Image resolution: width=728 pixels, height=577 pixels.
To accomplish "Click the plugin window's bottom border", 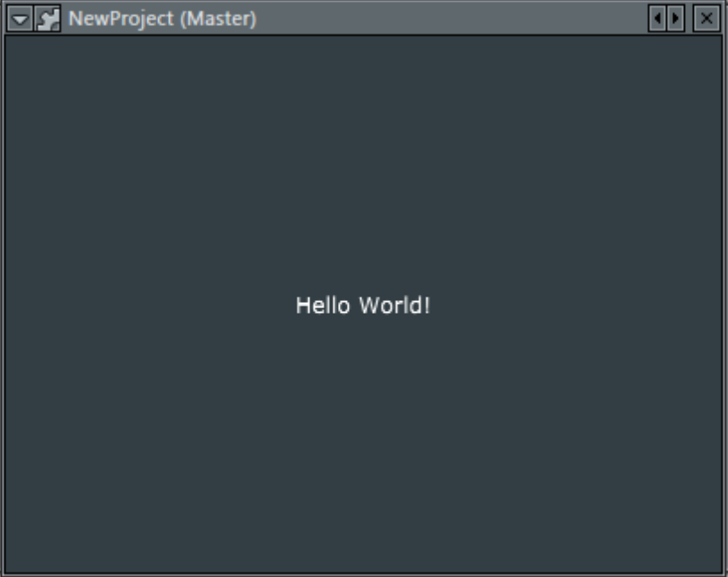I will pyautogui.click(x=363, y=573).
